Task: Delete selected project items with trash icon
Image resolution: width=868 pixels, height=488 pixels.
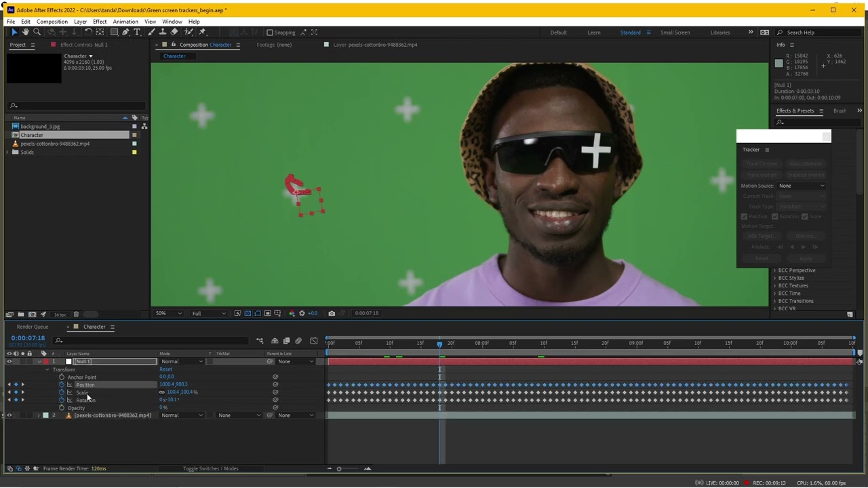Action: click(x=76, y=314)
